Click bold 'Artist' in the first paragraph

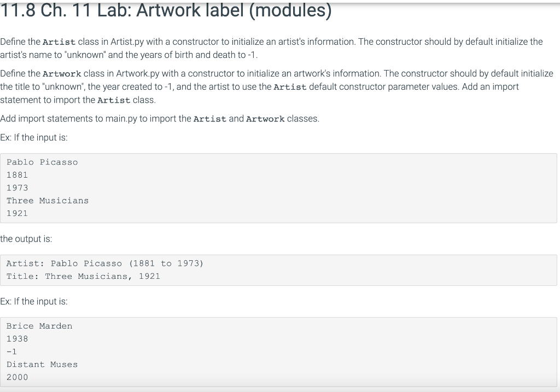59,42
